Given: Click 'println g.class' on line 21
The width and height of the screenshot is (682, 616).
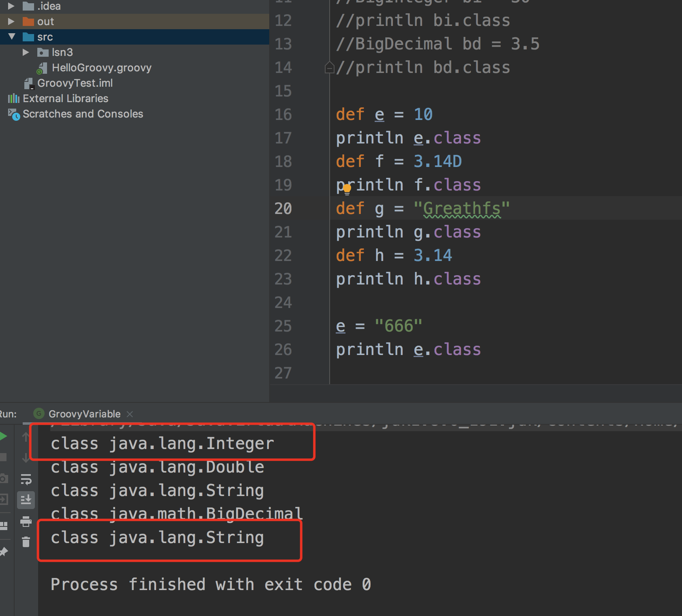Looking at the screenshot, I should [x=408, y=232].
